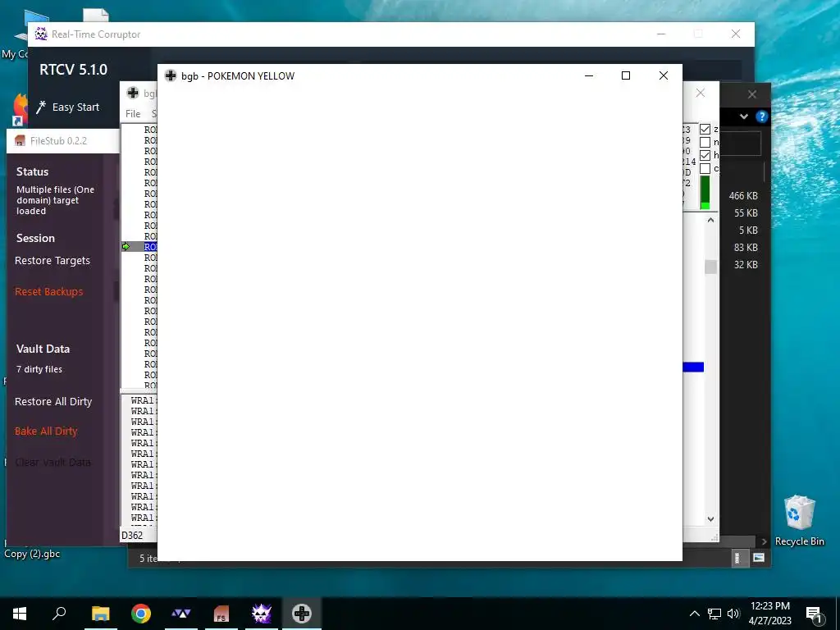Click Restore All Dirty in FileStub

(53, 402)
